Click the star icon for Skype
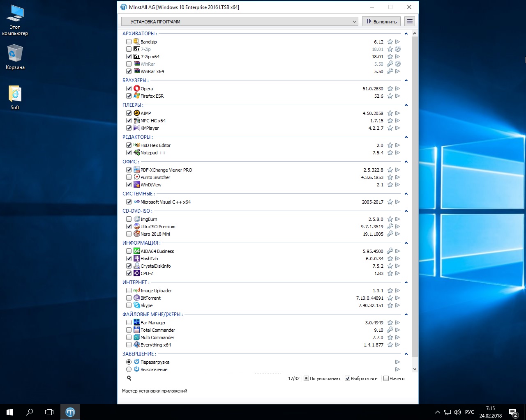 pyautogui.click(x=390, y=305)
